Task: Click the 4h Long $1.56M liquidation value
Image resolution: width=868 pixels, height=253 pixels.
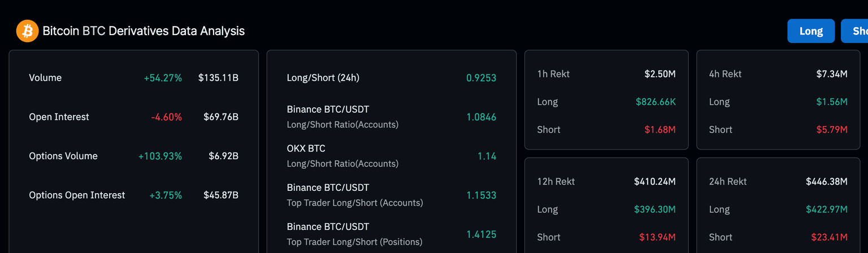Action: click(832, 102)
